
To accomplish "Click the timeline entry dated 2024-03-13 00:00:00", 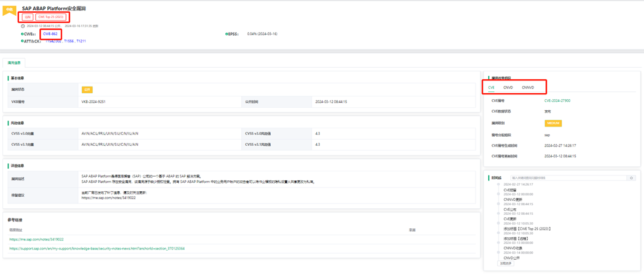I will point(518,242).
